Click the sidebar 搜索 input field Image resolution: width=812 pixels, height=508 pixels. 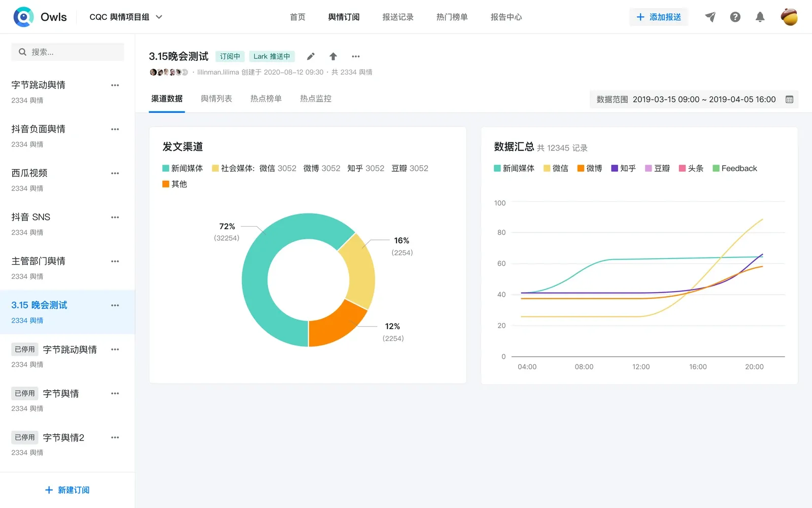67,52
